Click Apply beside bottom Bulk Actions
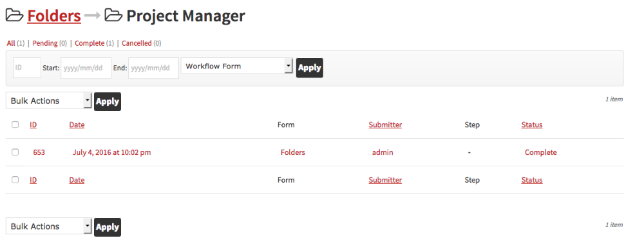 click(108, 227)
